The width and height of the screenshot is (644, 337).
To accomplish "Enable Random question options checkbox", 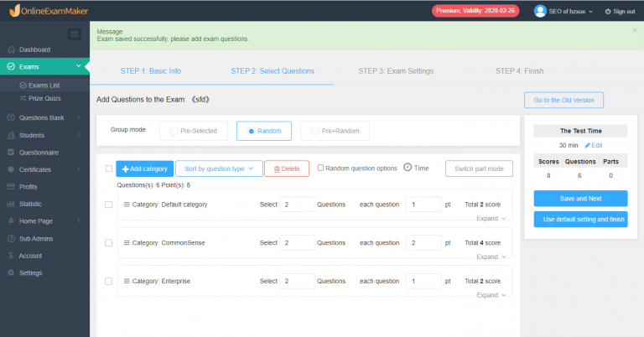I will tap(320, 168).
